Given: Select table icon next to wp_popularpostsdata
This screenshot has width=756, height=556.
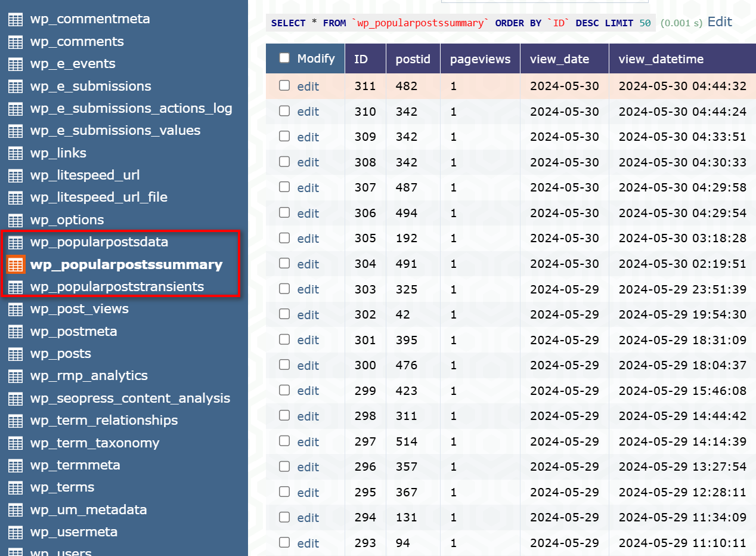Looking at the screenshot, I should tap(16, 242).
